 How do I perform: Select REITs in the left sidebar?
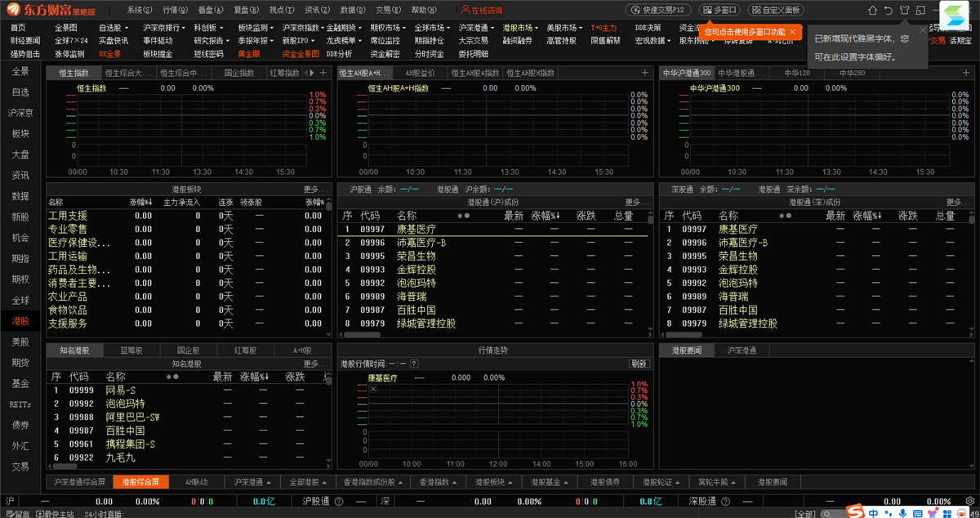(x=20, y=404)
